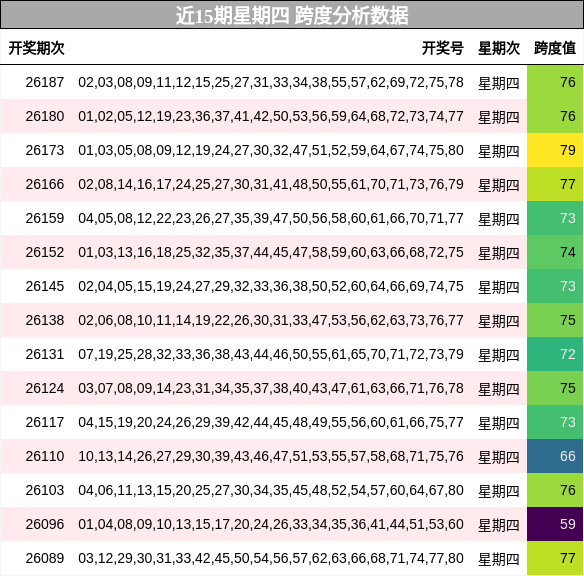Select draw number 26110
This screenshot has height=576, width=584.
(45, 456)
